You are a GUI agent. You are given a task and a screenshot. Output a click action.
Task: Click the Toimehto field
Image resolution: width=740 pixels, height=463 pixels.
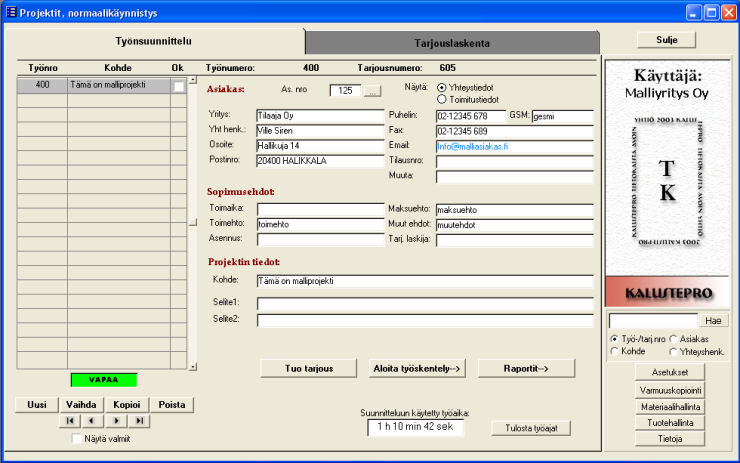click(x=320, y=225)
